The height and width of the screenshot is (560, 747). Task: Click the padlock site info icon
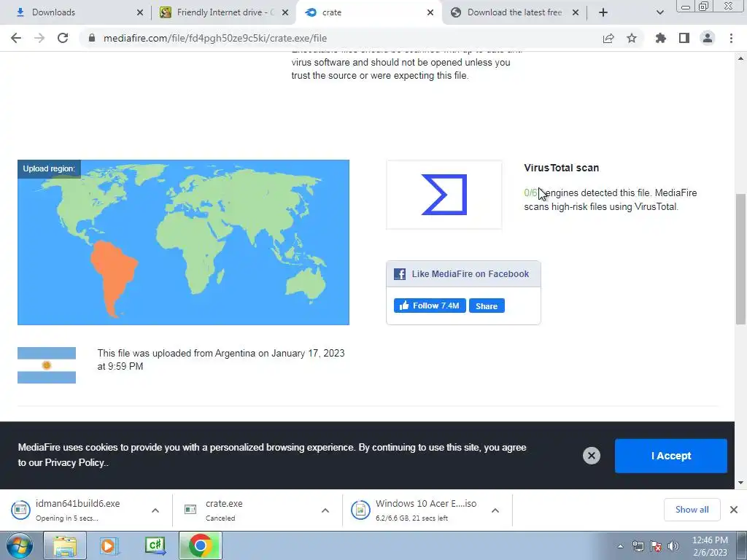pyautogui.click(x=92, y=38)
